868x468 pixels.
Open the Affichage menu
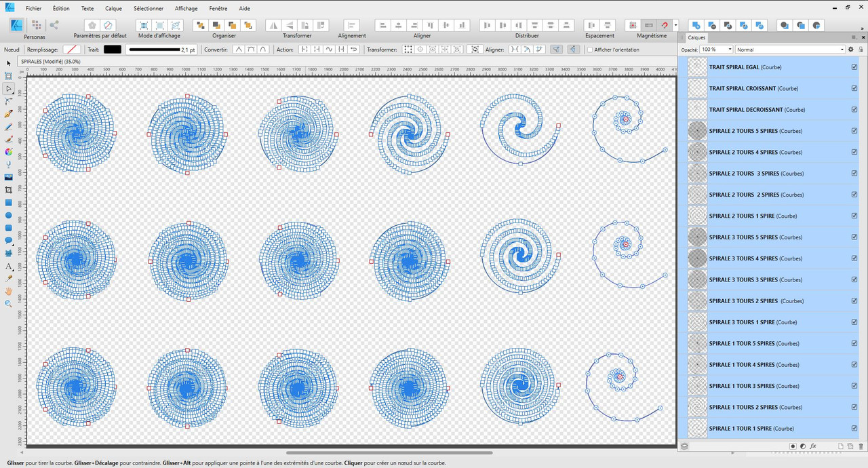[186, 9]
